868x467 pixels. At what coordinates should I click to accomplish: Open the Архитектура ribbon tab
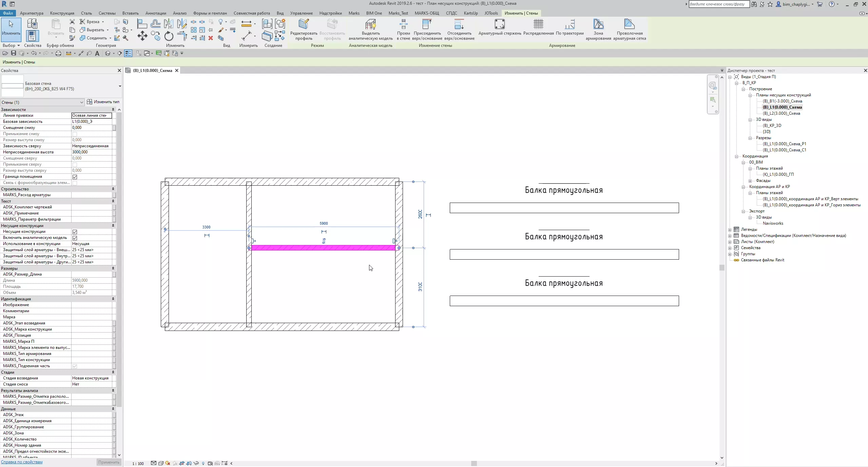[32, 13]
